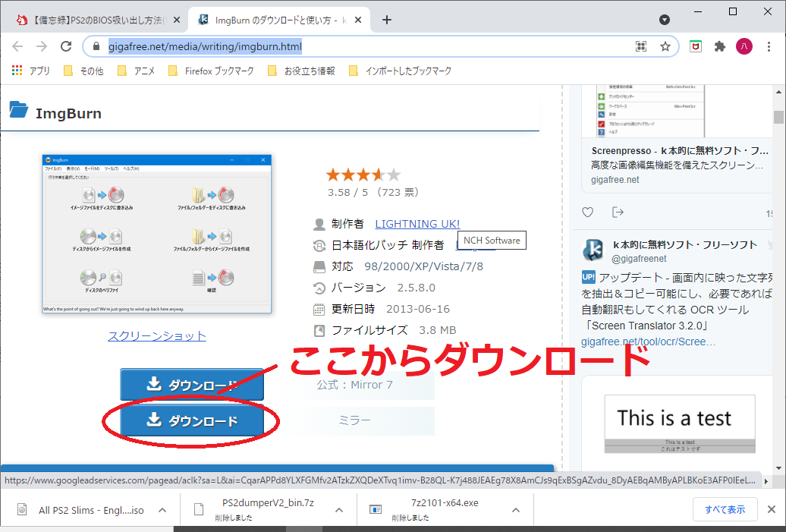Image resolution: width=786 pixels, height=532 pixels.
Task: Open the その他 bookmark folder
Action: pos(83,71)
